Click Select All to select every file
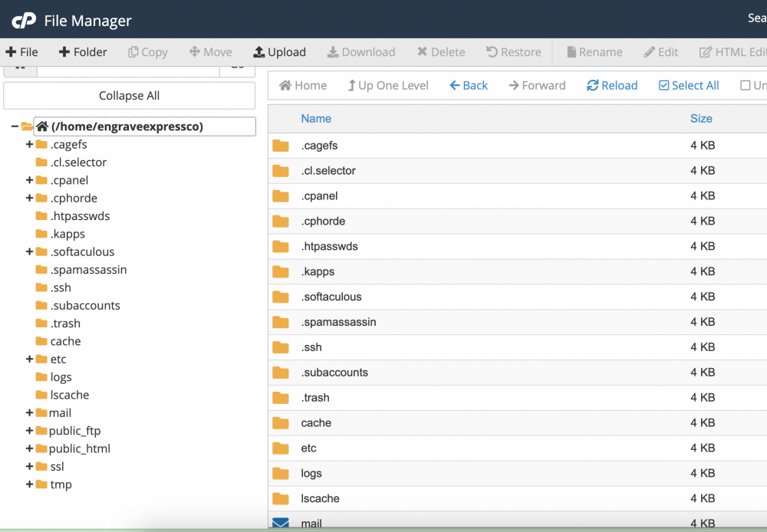Image resolution: width=767 pixels, height=532 pixels. coord(688,86)
